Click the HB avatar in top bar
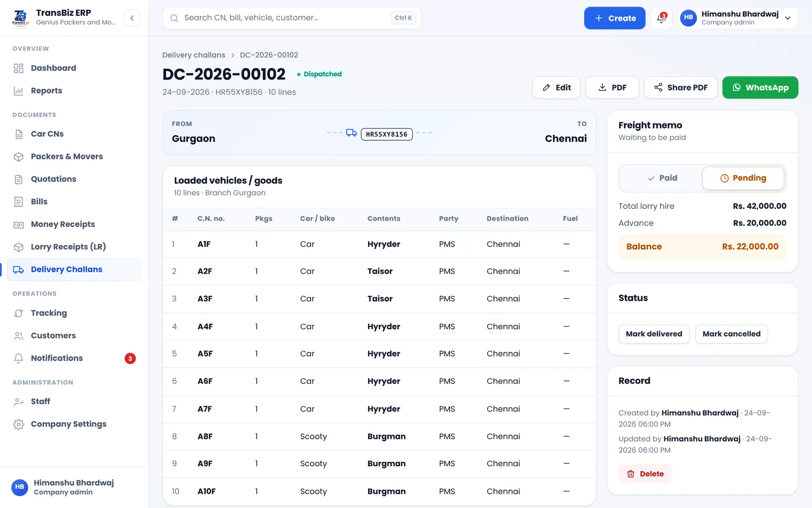 tap(688, 18)
